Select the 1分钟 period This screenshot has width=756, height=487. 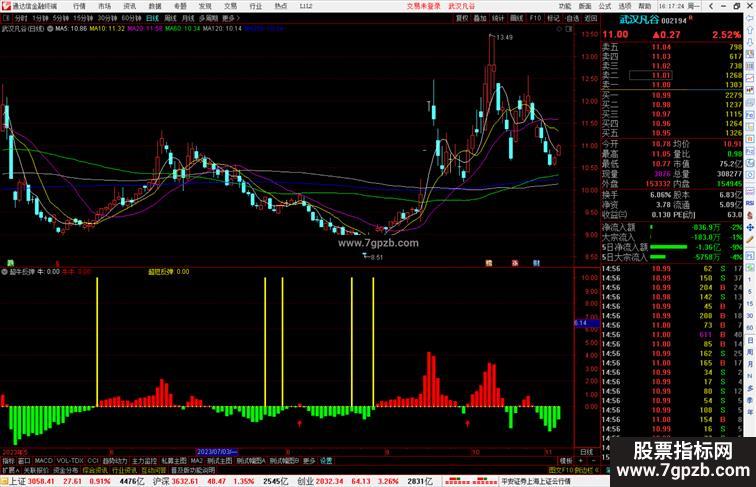[40, 18]
